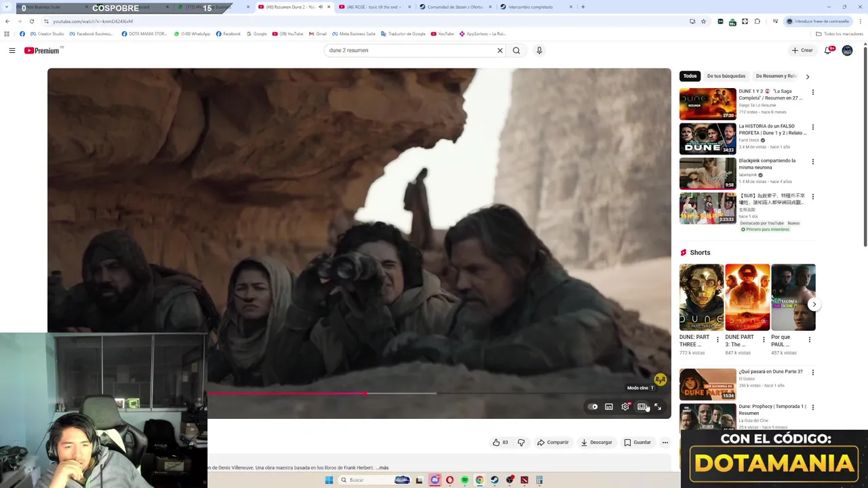868x488 pixels.
Task: Open options for Dune: Prophecy video
Action: pos(812,407)
